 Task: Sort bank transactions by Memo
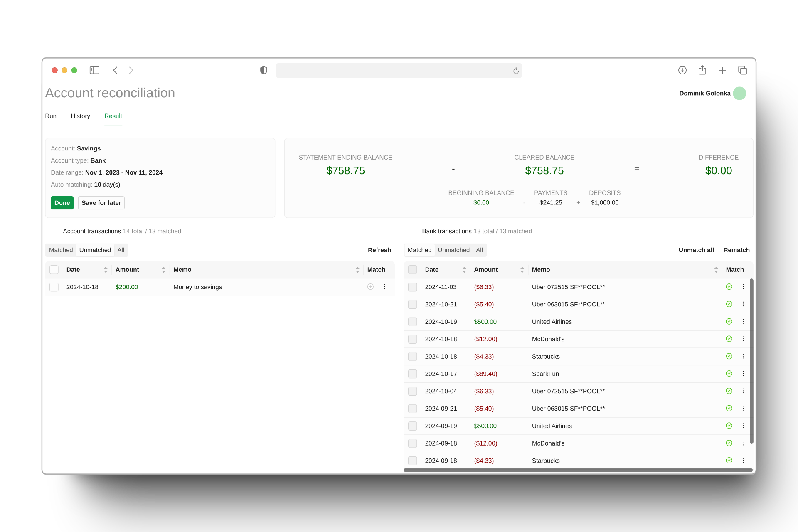[x=716, y=270]
